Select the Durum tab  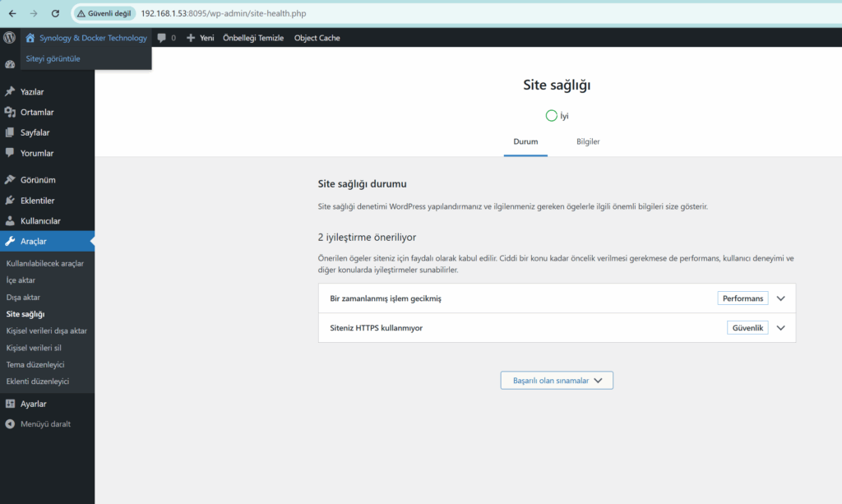click(525, 141)
